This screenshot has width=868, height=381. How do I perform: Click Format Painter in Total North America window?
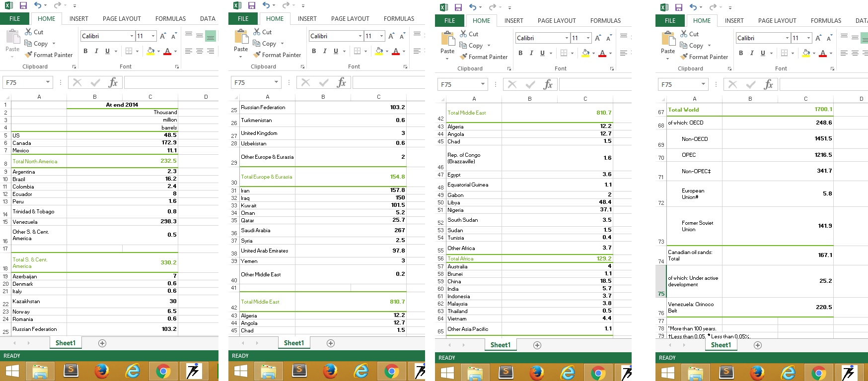48,55
